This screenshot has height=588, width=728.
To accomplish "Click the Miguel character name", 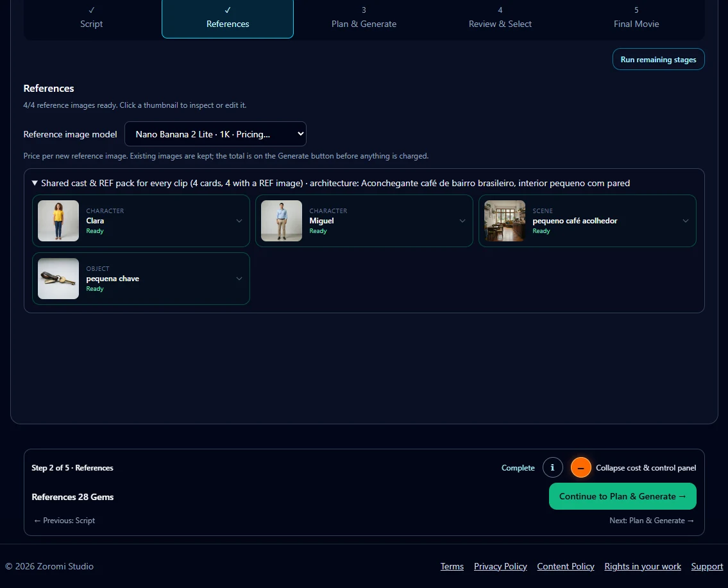I will pyautogui.click(x=322, y=221).
